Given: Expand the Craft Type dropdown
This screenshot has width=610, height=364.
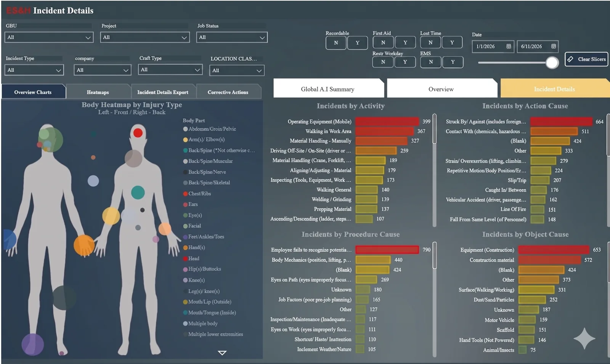Looking at the screenshot, I should [170, 70].
